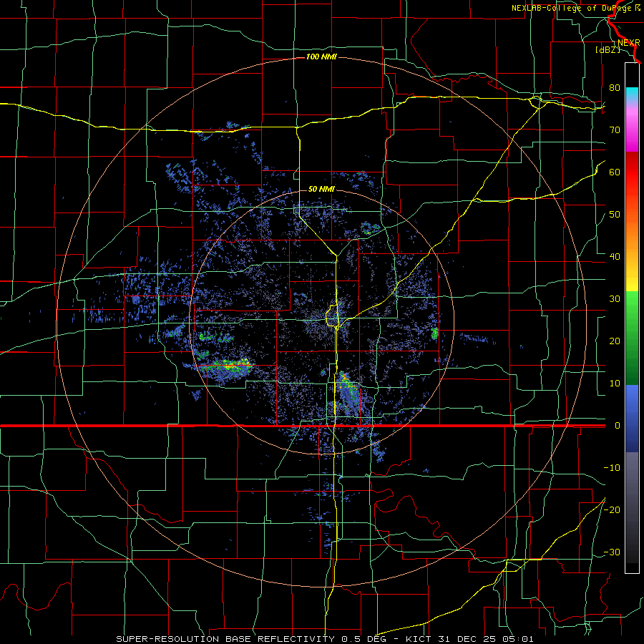This screenshot has width=644, height=644.
Task: Click the 20 value on the dBZ scale
Action: [615, 341]
